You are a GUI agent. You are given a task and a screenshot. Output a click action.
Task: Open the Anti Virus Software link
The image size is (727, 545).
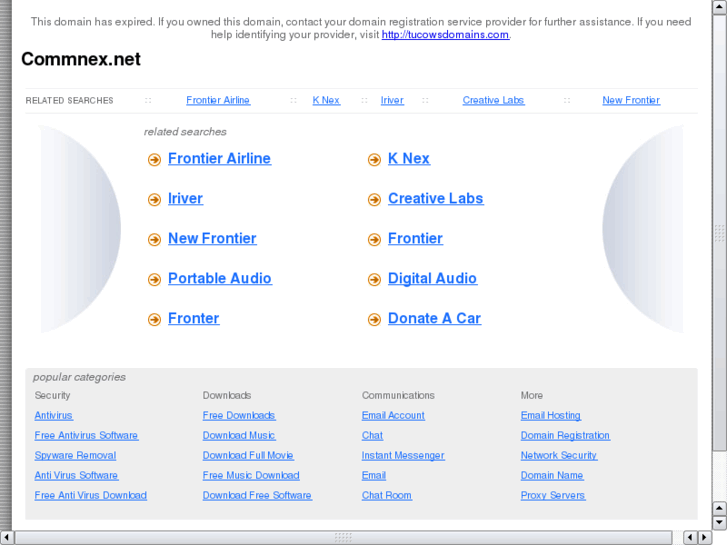click(77, 475)
